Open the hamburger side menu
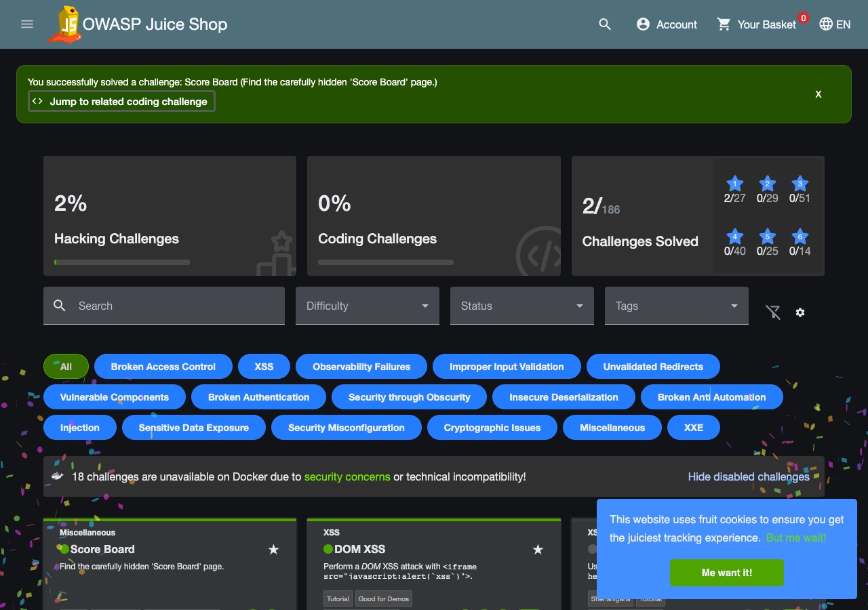The image size is (868, 610). [27, 24]
